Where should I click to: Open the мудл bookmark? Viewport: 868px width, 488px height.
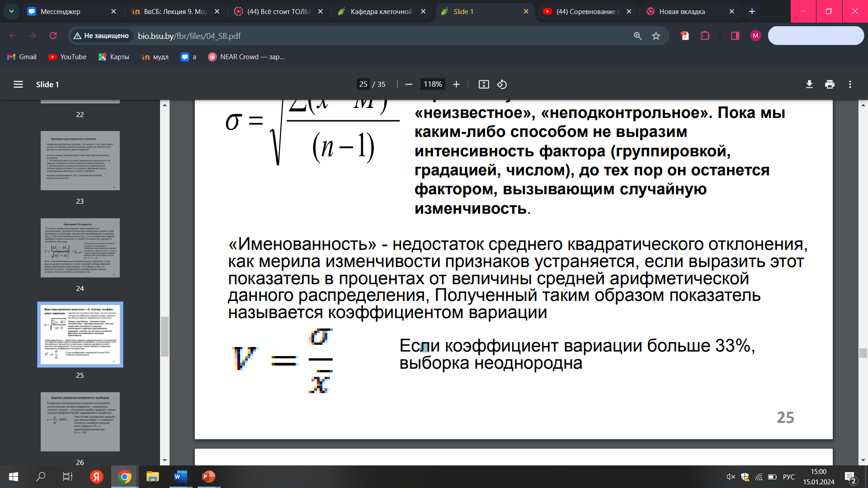(155, 57)
